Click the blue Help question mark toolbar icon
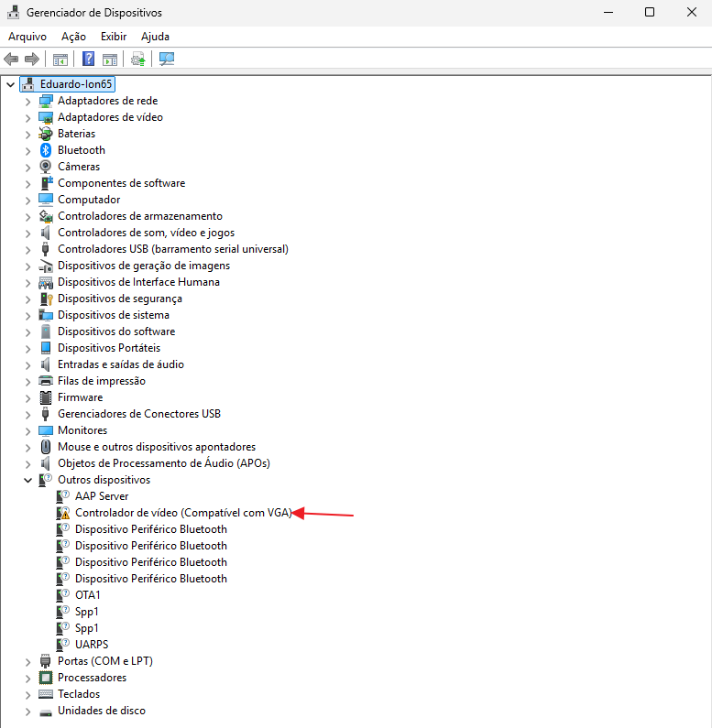712x728 pixels. (88, 59)
